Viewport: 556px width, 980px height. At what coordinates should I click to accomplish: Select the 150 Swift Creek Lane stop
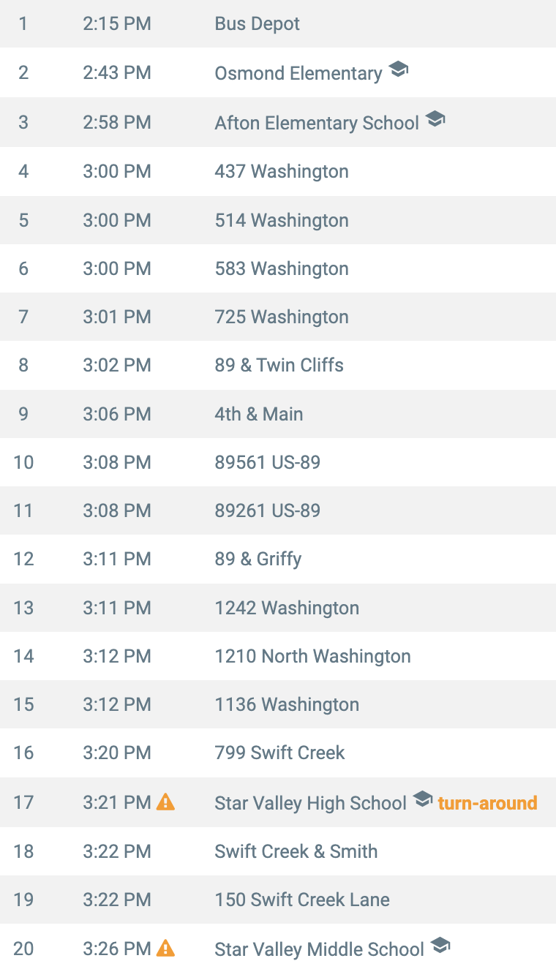pos(278,900)
